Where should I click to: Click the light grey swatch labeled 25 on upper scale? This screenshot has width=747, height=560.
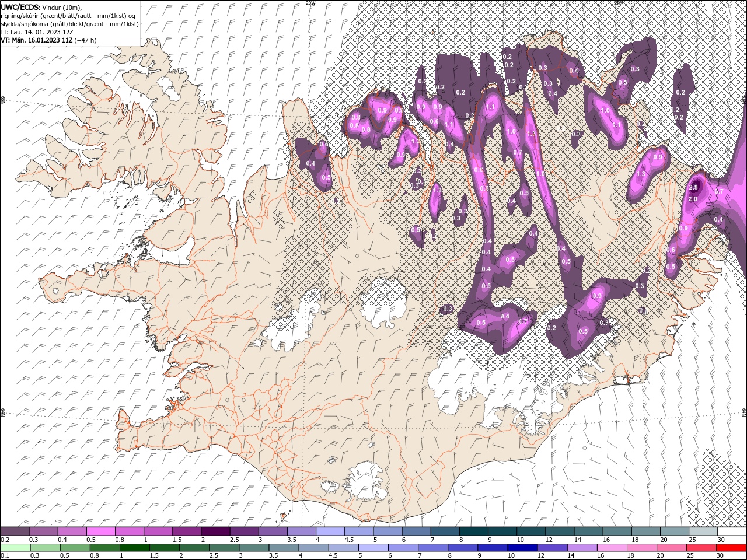coord(703,531)
